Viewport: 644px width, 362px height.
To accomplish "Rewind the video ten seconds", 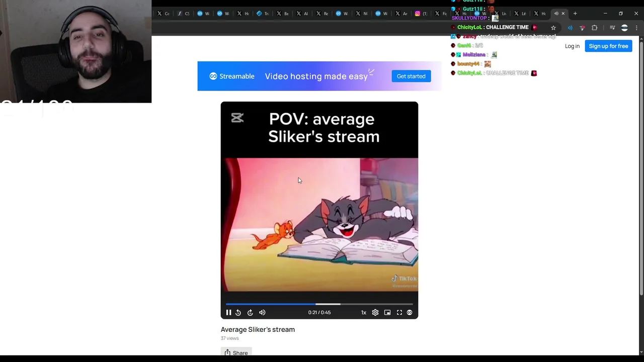I will (238, 312).
